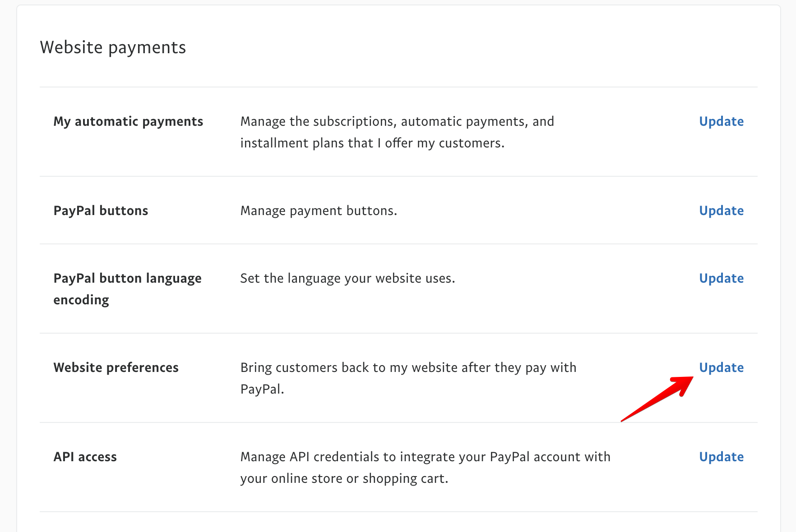
Task: Click the divider line below the API access row
Action: pos(398,512)
